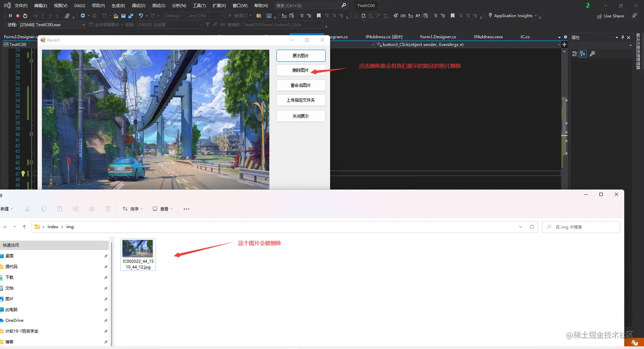
Task: Click the 上传指定文件夹 button in Form1
Action: pyautogui.click(x=301, y=100)
